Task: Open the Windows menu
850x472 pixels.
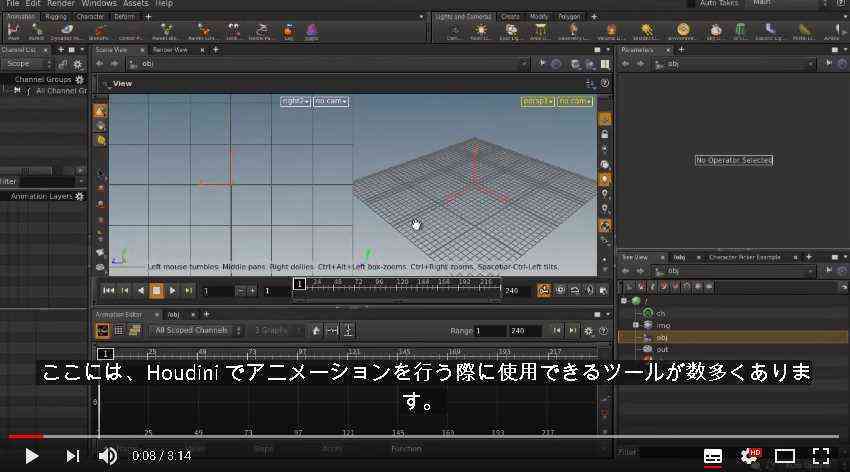Action: tap(99, 3)
